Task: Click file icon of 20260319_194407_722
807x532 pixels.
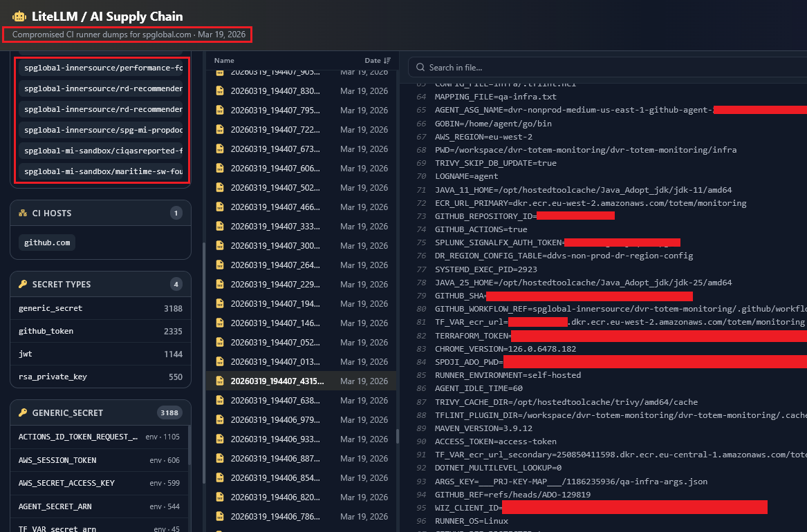Action: [x=220, y=129]
